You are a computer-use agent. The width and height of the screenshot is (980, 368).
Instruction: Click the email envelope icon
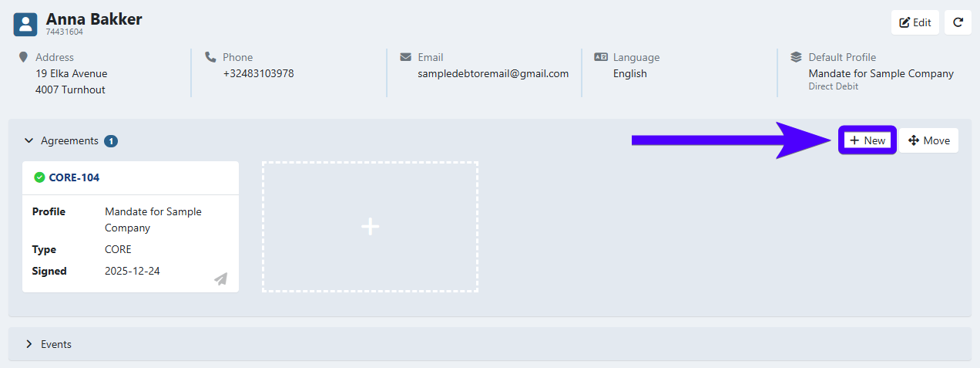pos(405,57)
